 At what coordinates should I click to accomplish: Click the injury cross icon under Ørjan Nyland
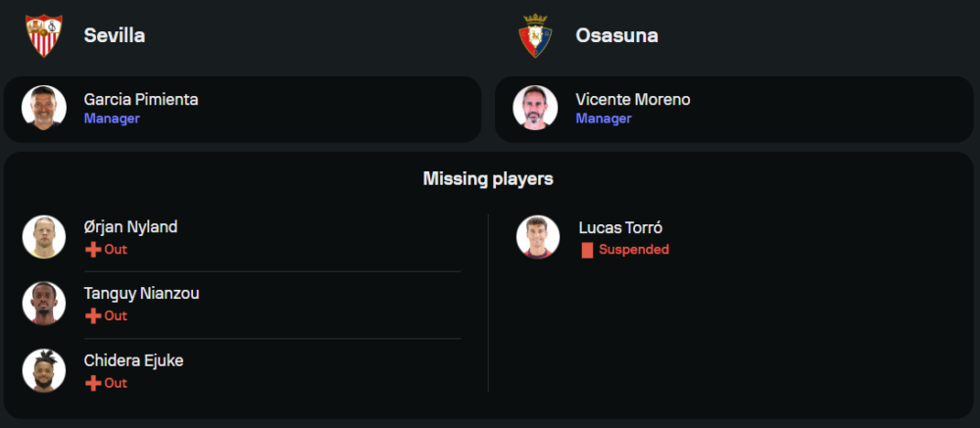click(x=93, y=250)
